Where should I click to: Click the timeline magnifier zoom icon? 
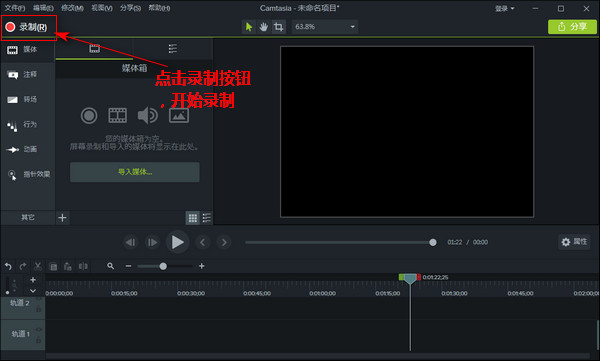[x=111, y=266]
